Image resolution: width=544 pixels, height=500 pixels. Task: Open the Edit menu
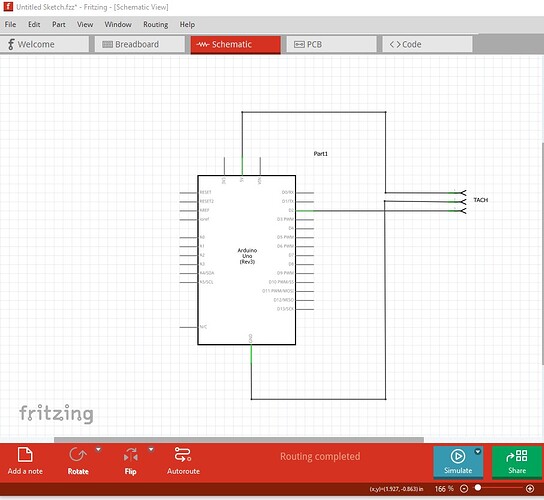coord(34,24)
